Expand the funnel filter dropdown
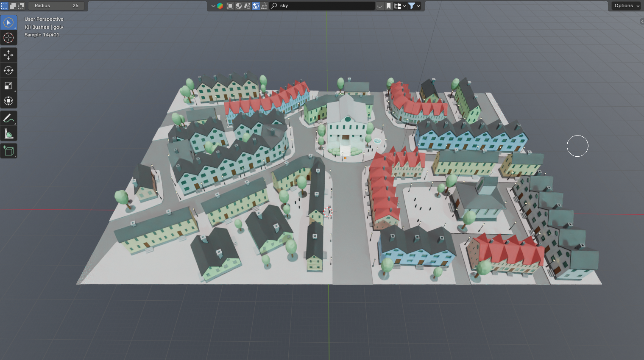 pyautogui.click(x=414, y=6)
